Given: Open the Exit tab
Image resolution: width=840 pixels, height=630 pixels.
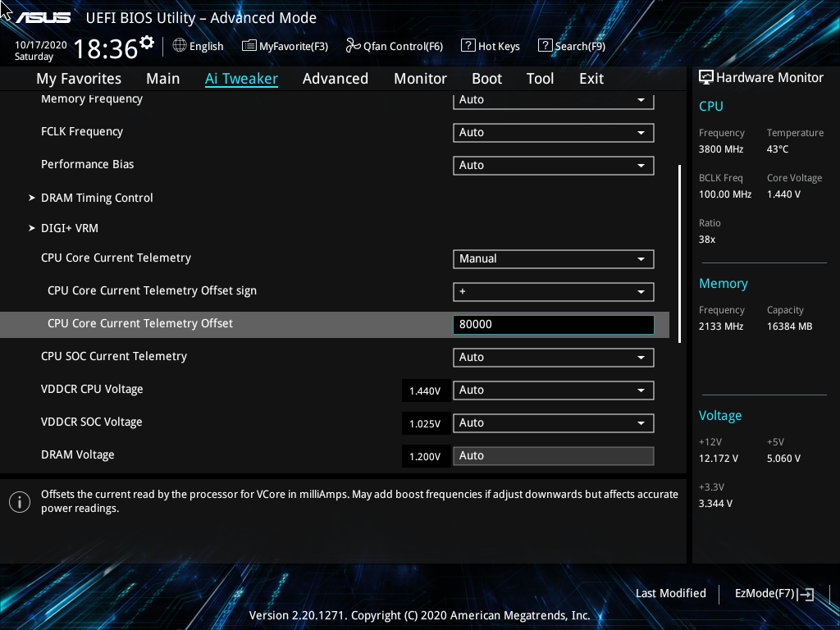Looking at the screenshot, I should pyautogui.click(x=591, y=79).
